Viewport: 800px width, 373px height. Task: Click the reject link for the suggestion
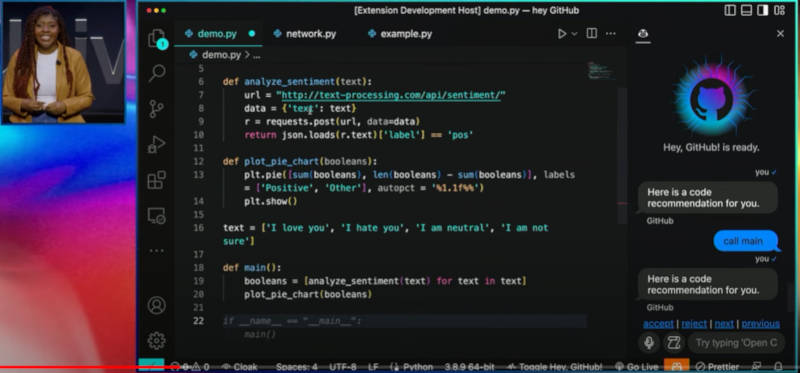(x=694, y=324)
